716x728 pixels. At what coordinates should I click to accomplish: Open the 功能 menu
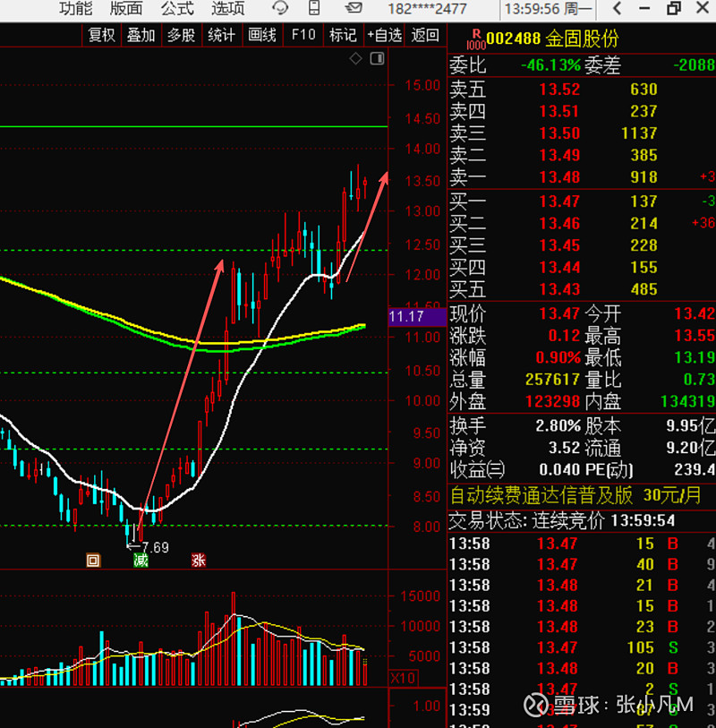(x=75, y=9)
